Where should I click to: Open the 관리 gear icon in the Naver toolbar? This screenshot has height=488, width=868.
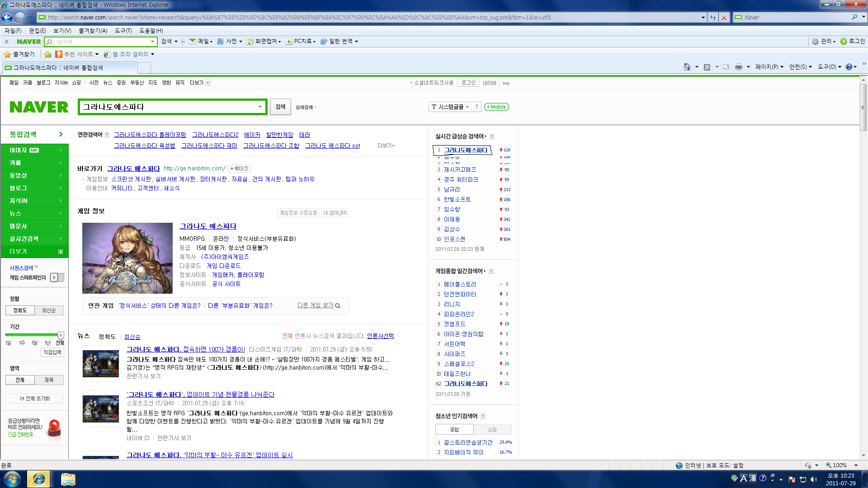pos(815,41)
